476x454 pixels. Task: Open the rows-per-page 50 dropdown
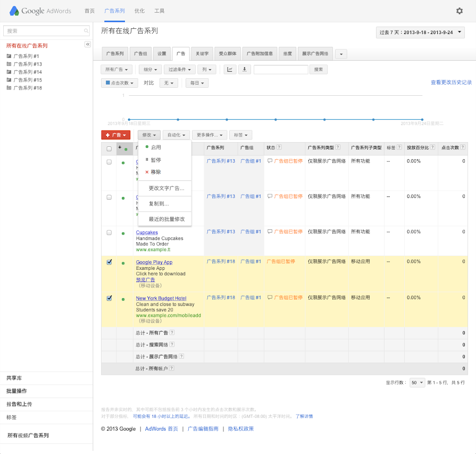point(417,382)
